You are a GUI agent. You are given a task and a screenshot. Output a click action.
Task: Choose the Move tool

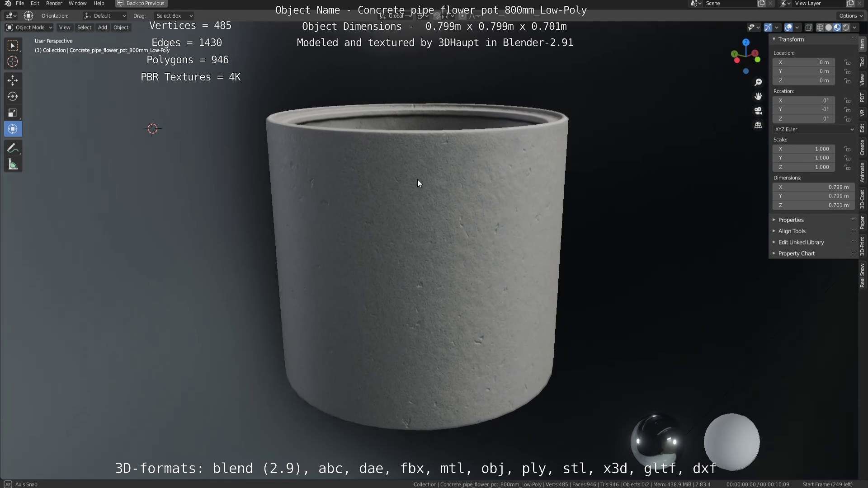(x=13, y=80)
